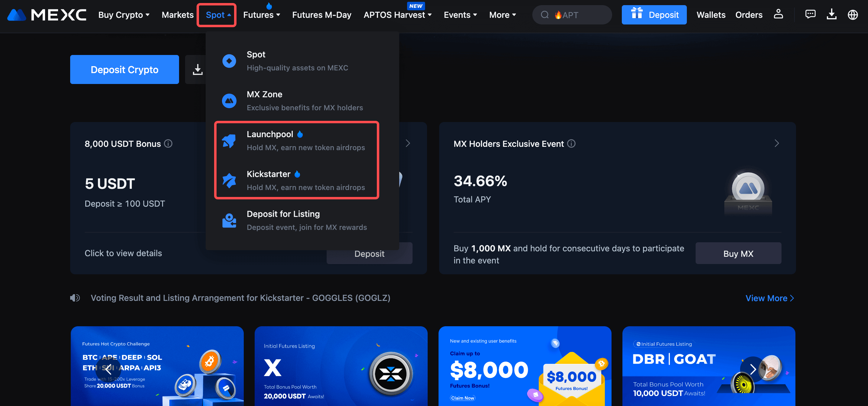Select MX Zone in the Spot menu
The width and height of the screenshot is (868, 406).
coord(296,101)
